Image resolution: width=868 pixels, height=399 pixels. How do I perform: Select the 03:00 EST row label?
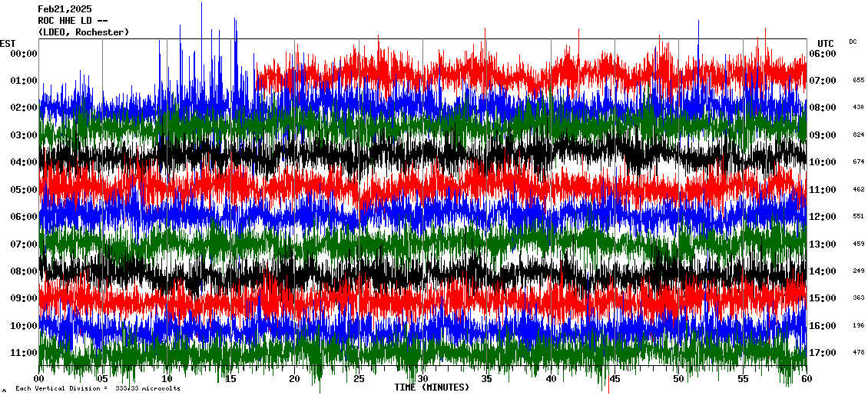(24, 135)
